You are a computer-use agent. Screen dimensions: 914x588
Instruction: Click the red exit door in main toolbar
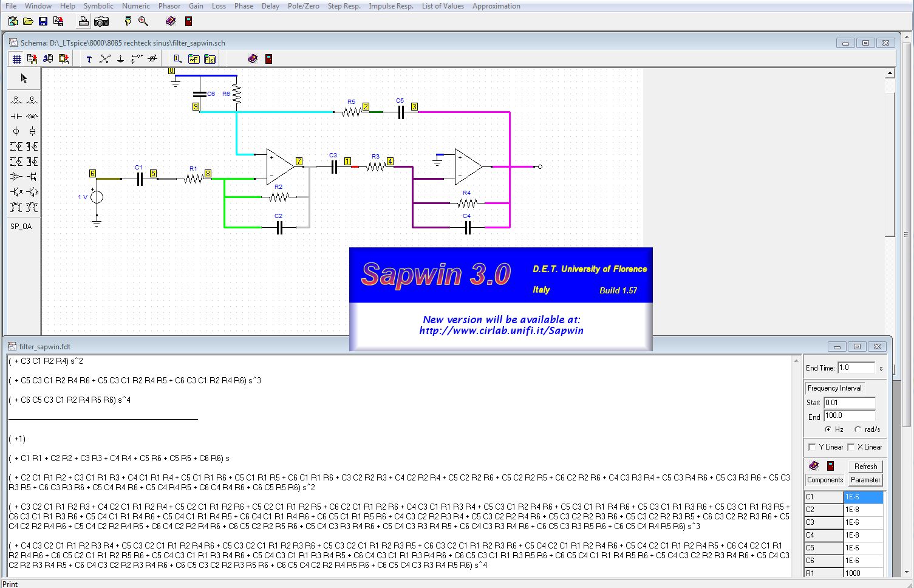tap(189, 21)
